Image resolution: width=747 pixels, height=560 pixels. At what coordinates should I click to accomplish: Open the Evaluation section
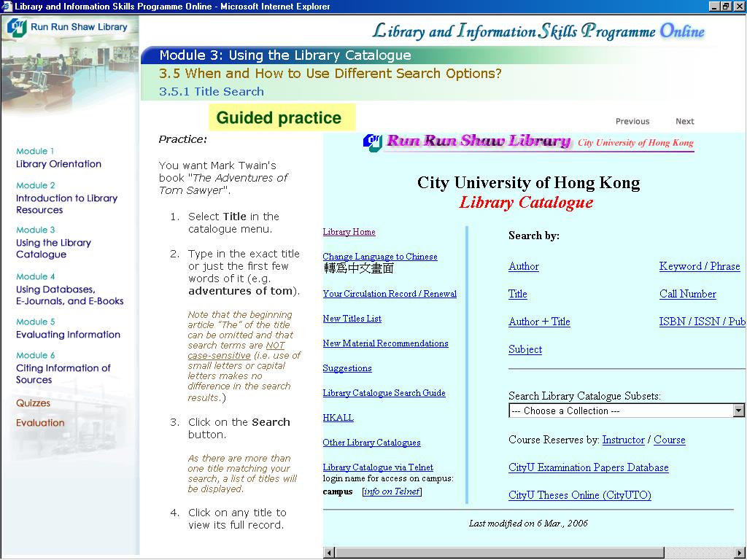click(40, 423)
